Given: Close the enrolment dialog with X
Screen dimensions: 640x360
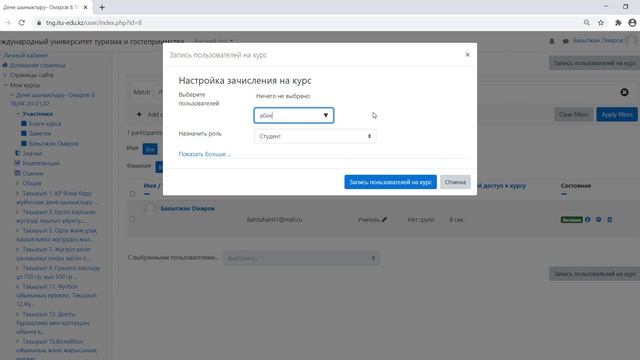Looking at the screenshot, I should pyautogui.click(x=468, y=54).
